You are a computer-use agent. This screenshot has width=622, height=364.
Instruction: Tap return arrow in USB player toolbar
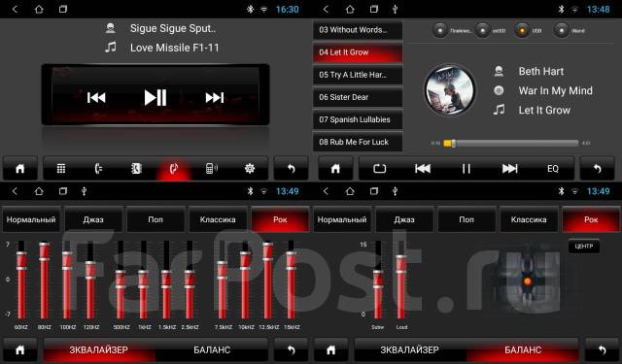[x=597, y=169]
